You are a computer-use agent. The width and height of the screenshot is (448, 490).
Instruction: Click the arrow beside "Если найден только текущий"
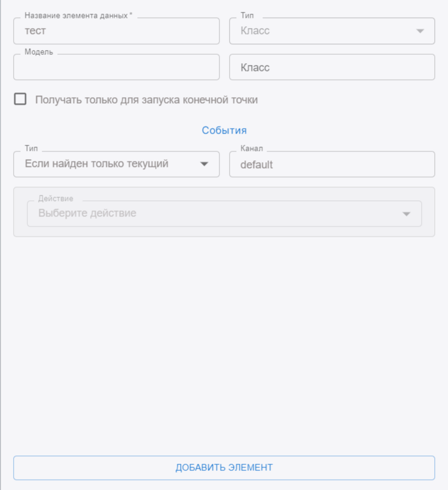[x=204, y=164]
